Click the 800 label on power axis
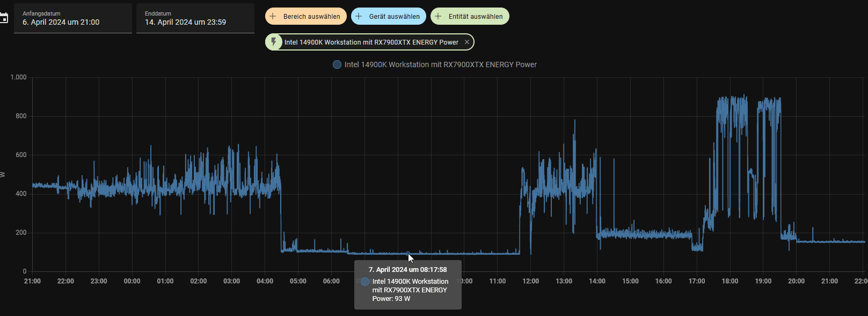Image resolution: width=868 pixels, height=316 pixels. pyautogui.click(x=21, y=116)
